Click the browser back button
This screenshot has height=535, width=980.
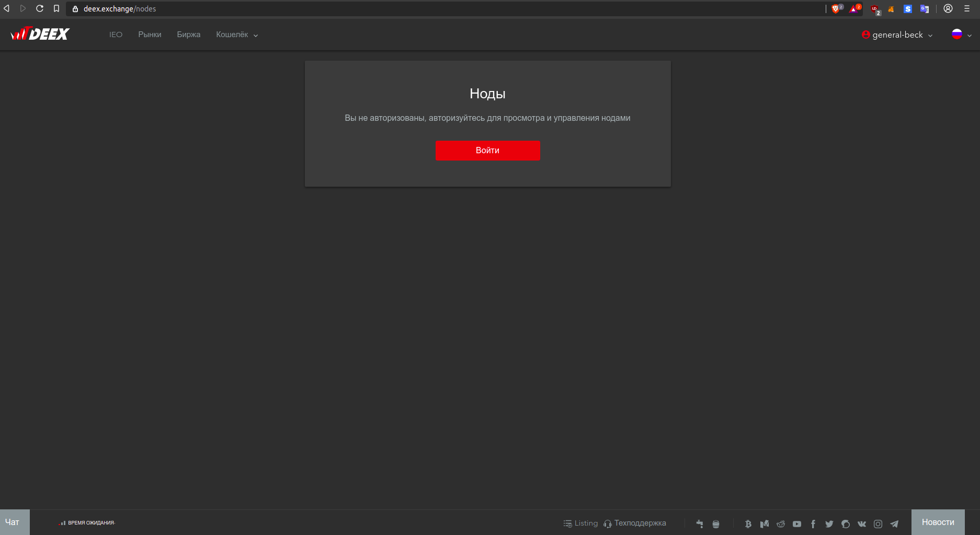tap(7, 8)
